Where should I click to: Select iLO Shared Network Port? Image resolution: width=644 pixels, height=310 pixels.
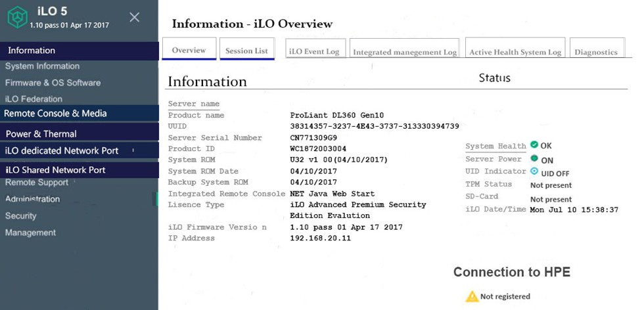coord(80,169)
